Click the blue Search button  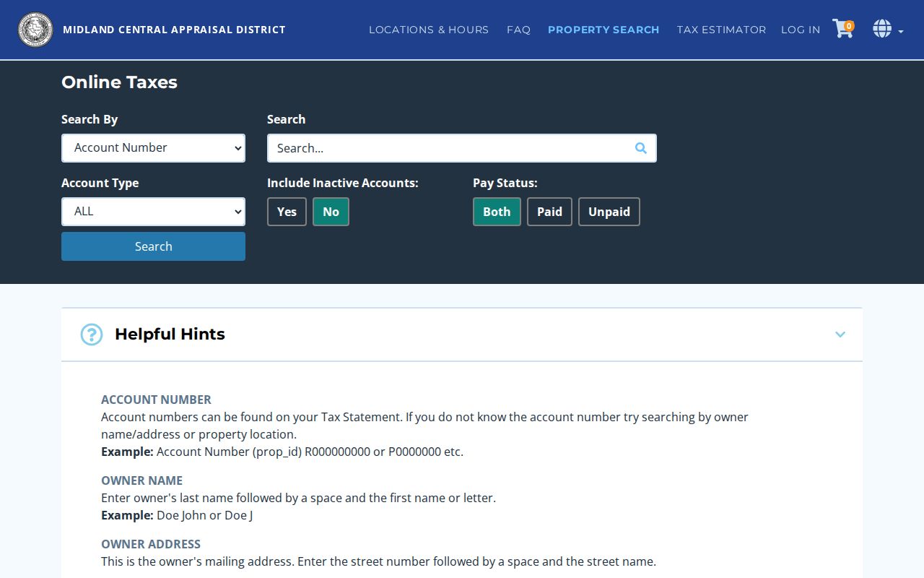click(x=153, y=246)
